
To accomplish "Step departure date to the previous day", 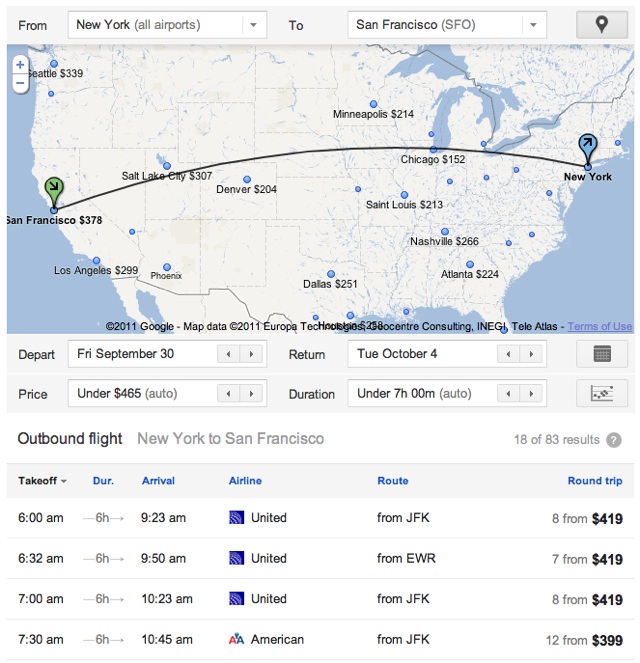I will tap(229, 354).
